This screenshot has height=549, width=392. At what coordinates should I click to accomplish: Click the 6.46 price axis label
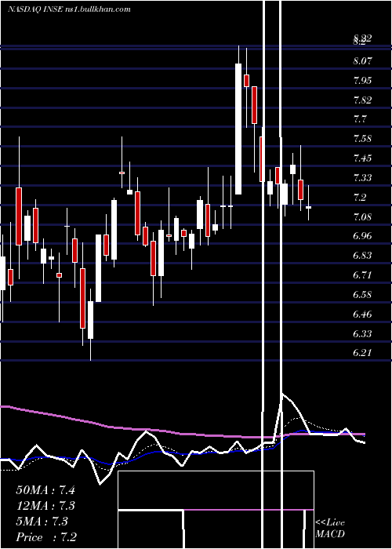362,314
